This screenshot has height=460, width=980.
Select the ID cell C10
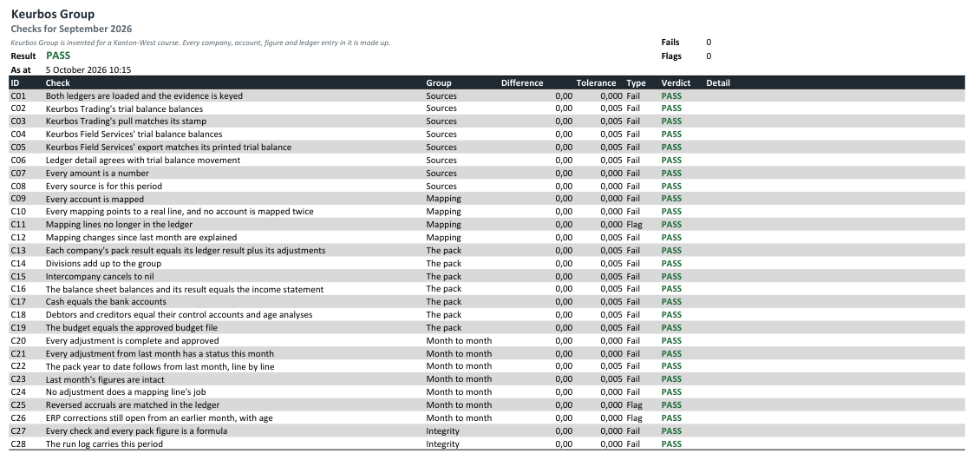(x=18, y=212)
